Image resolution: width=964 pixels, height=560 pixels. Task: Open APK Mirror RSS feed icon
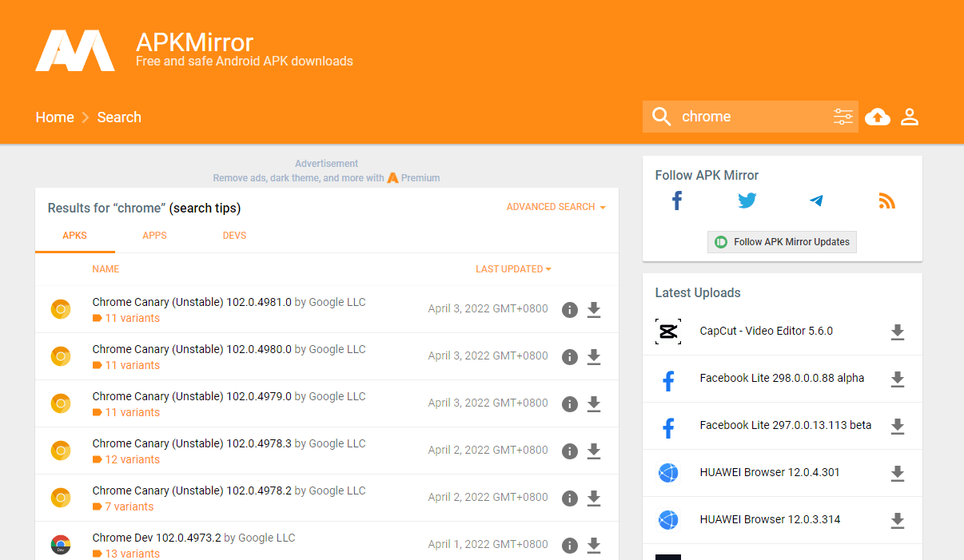pos(886,201)
